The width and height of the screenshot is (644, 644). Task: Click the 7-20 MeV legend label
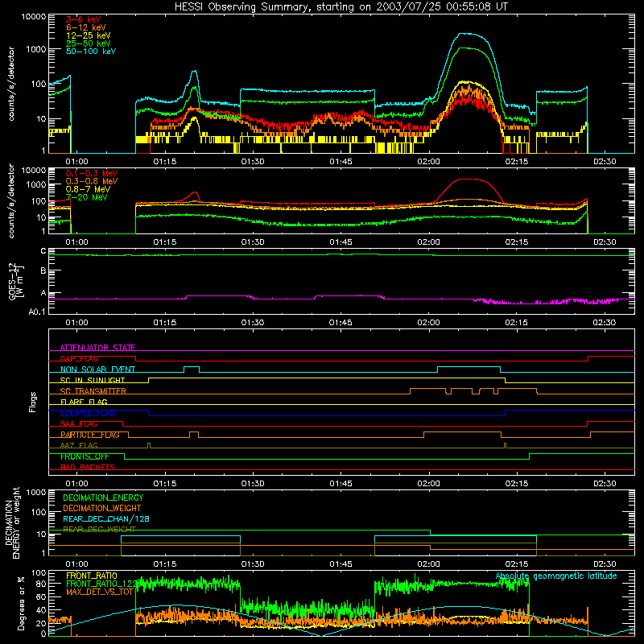pyautogui.click(x=86, y=197)
